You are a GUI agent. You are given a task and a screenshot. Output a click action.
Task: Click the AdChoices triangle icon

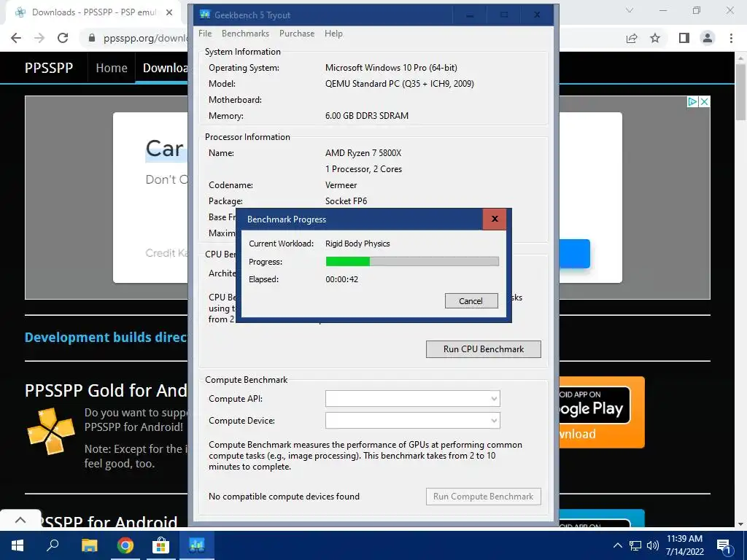(x=692, y=101)
